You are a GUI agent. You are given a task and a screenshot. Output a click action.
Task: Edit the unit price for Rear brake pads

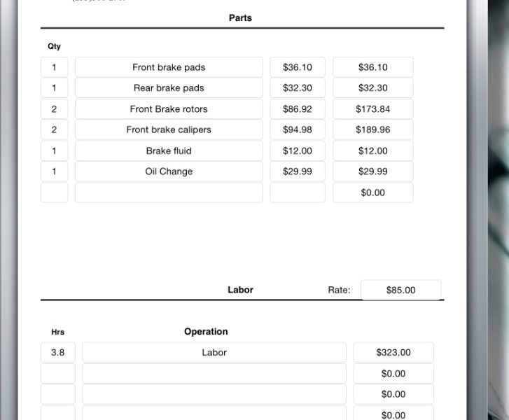point(298,88)
